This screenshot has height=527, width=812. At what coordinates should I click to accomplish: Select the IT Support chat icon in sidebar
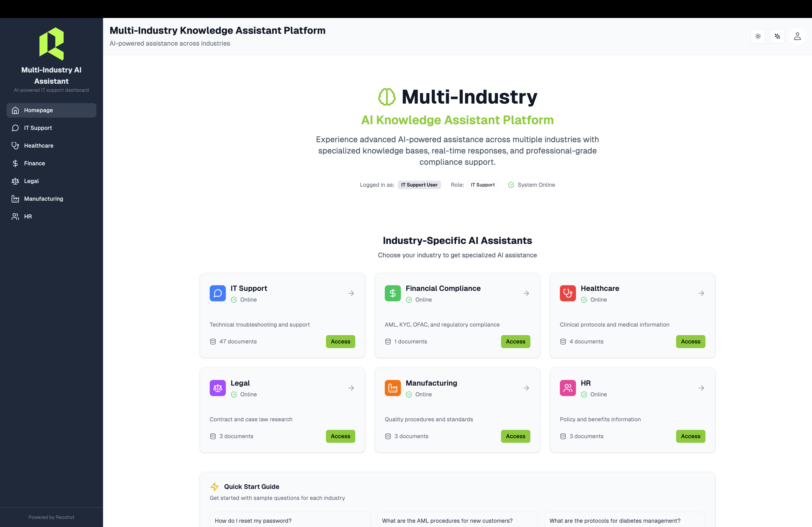[15, 128]
